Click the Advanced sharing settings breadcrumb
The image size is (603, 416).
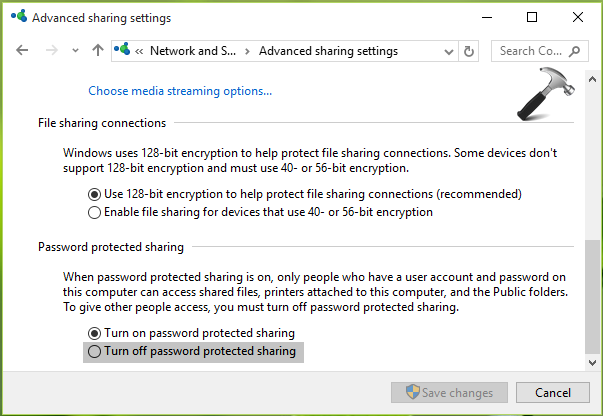point(328,51)
